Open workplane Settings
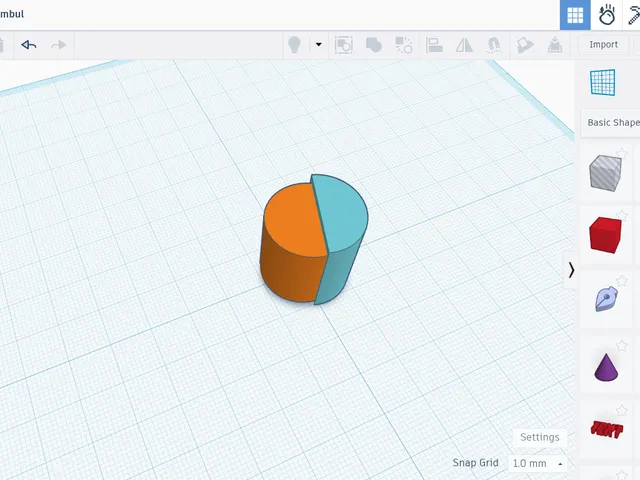Viewport: 640px width, 480px height. pos(540,437)
